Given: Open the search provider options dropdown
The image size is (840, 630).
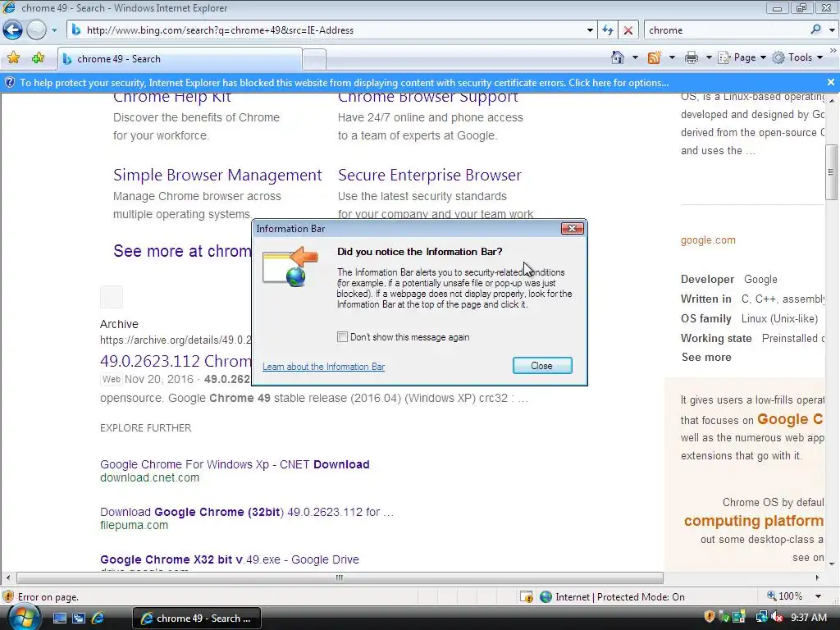Looking at the screenshot, I should [832, 30].
